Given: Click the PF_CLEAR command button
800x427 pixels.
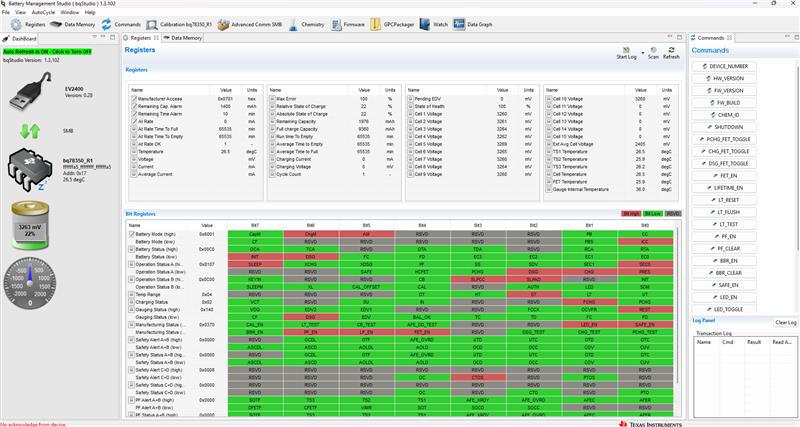Looking at the screenshot, I should click(x=724, y=248).
